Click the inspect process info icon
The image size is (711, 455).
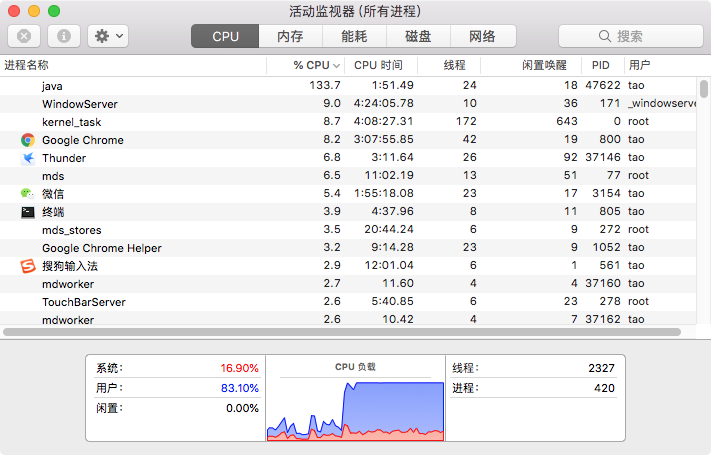(x=63, y=36)
